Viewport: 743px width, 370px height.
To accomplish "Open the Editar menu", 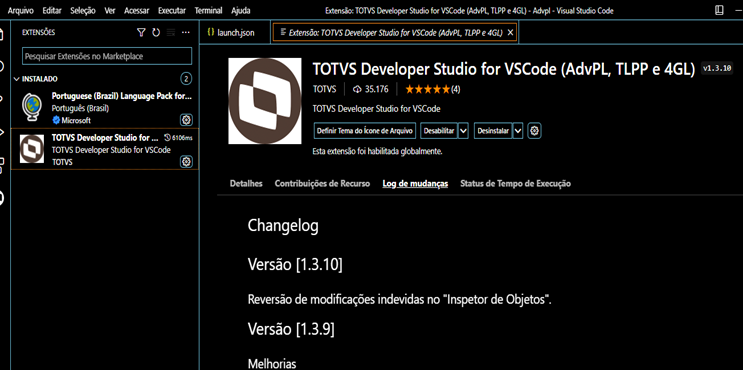I will pos(52,10).
